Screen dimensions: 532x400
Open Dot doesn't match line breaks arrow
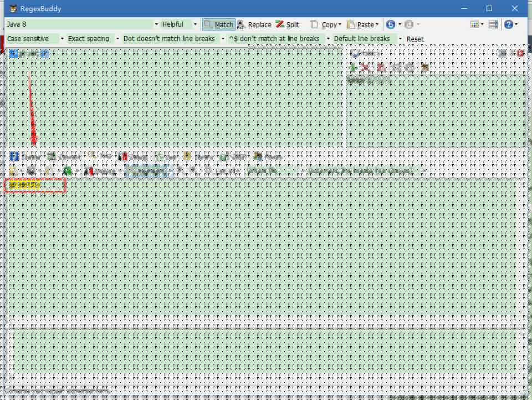tap(223, 39)
